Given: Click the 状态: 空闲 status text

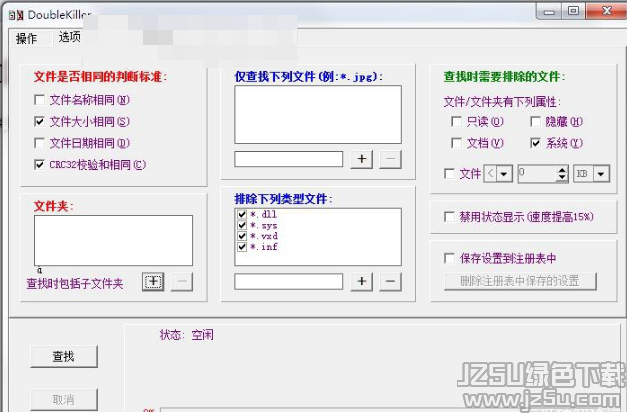Looking at the screenshot, I should click(x=187, y=335).
